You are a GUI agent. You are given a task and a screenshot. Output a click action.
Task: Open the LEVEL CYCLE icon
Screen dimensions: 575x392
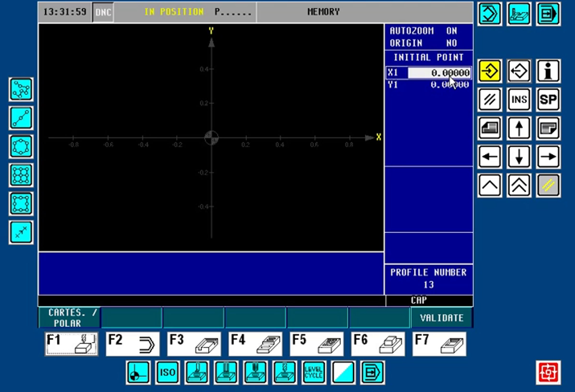(313, 372)
